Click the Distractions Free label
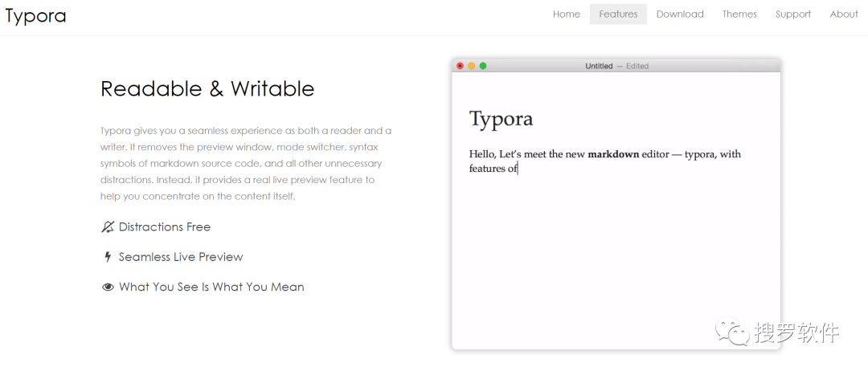This screenshot has height=371, width=868. (165, 227)
